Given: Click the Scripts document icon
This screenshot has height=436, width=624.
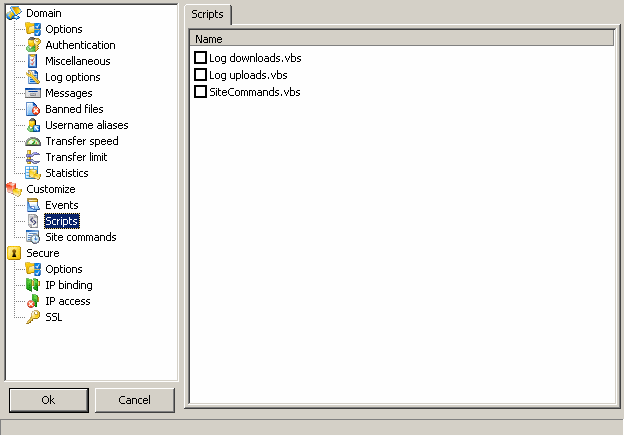Looking at the screenshot, I should tap(33, 221).
